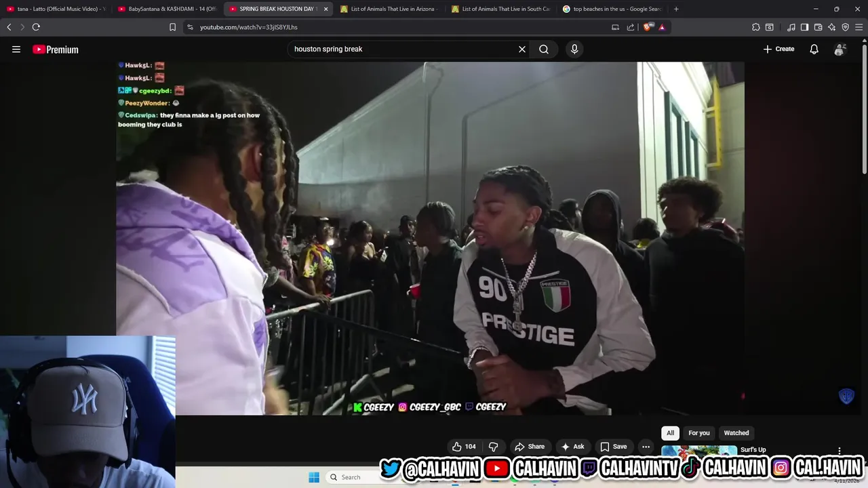Open Brave Rewards triangle icon

click(x=662, y=27)
